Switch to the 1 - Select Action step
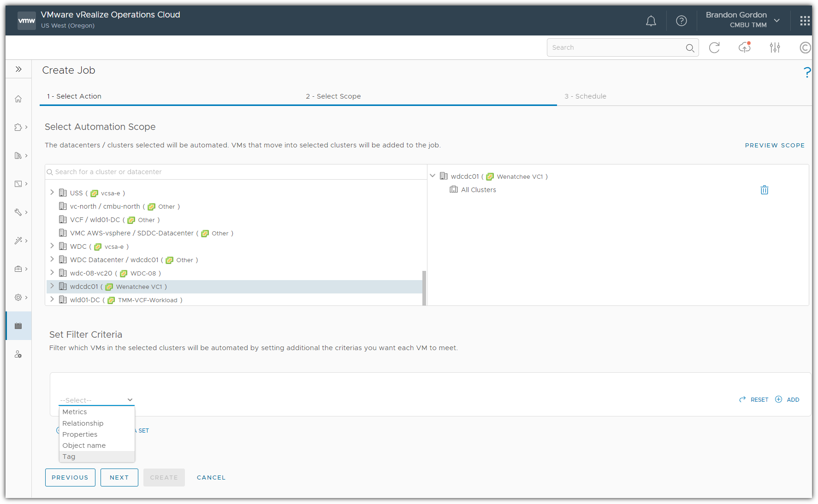The image size is (818, 504). (74, 96)
